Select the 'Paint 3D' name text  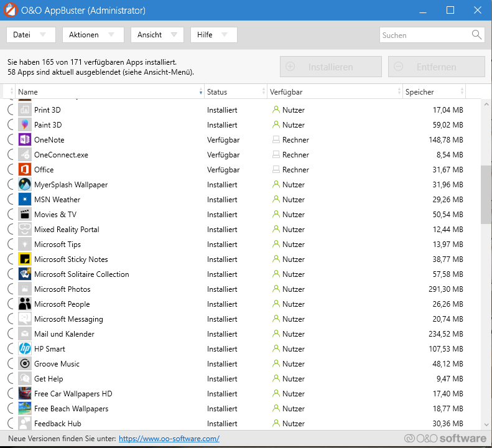coord(48,125)
